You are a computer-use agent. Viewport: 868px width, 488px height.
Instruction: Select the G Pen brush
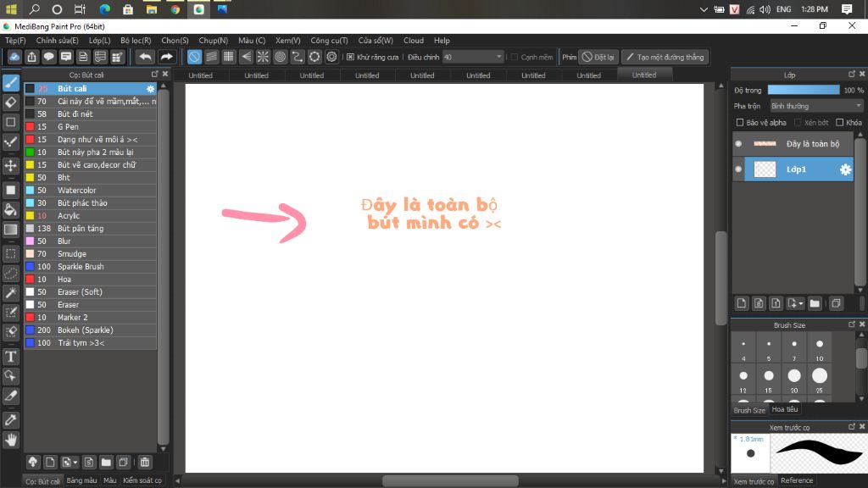point(90,127)
